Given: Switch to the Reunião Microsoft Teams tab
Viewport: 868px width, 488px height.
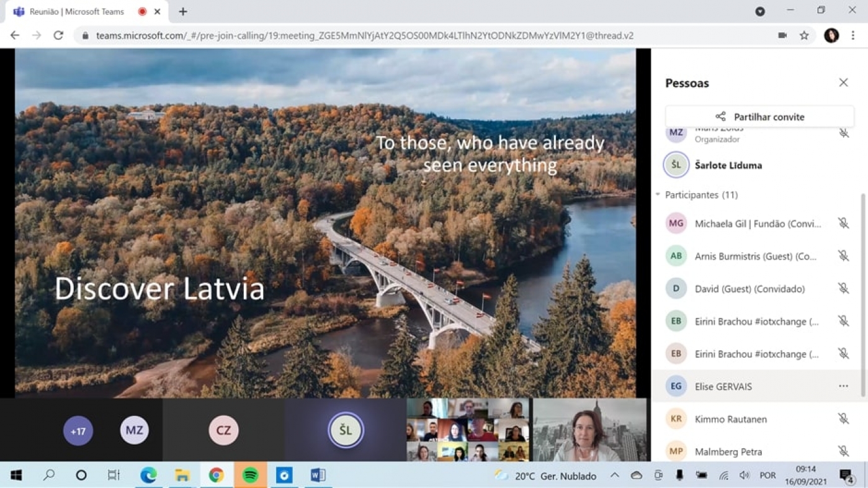Looking at the screenshot, I should [x=81, y=12].
